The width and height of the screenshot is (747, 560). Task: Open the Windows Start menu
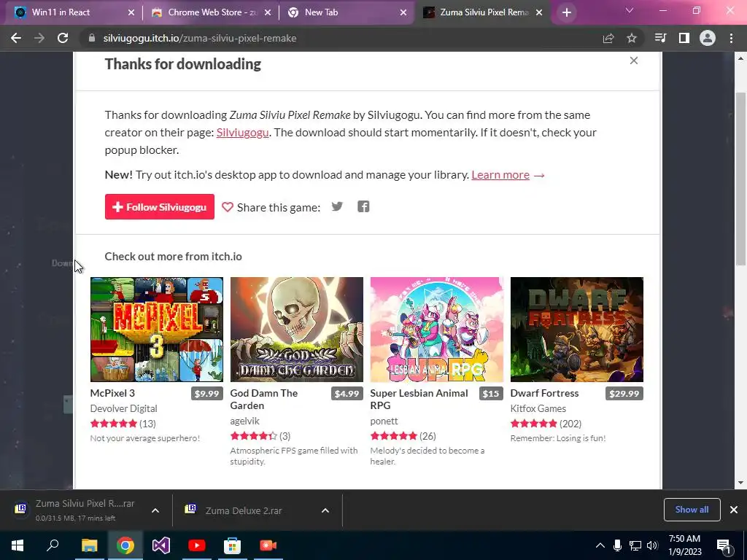(x=18, y=545)
